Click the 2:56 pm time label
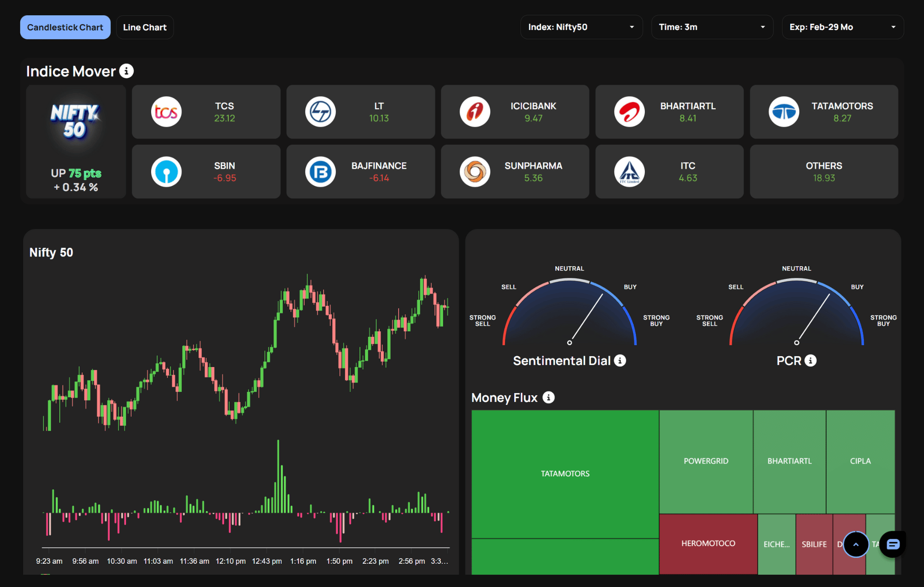Image resolution: width=924 pixels, height=587 pixels. 412,561
